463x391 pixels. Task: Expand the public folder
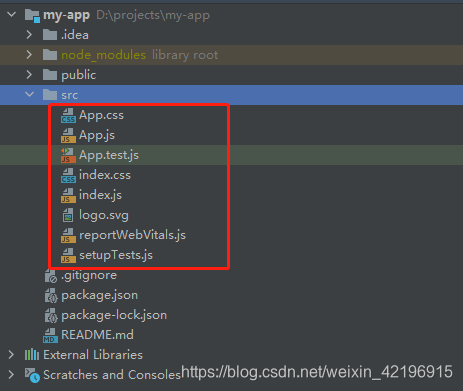29,75
